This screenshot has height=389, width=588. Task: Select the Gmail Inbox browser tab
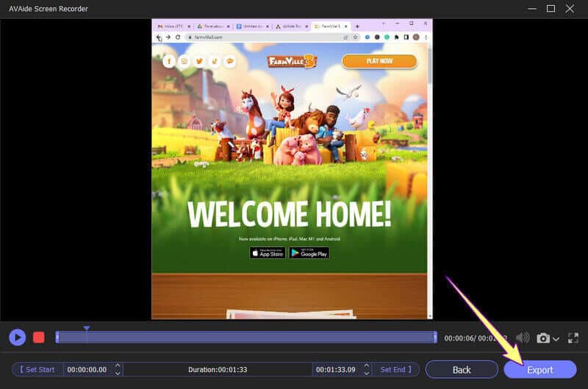(173, 26)
